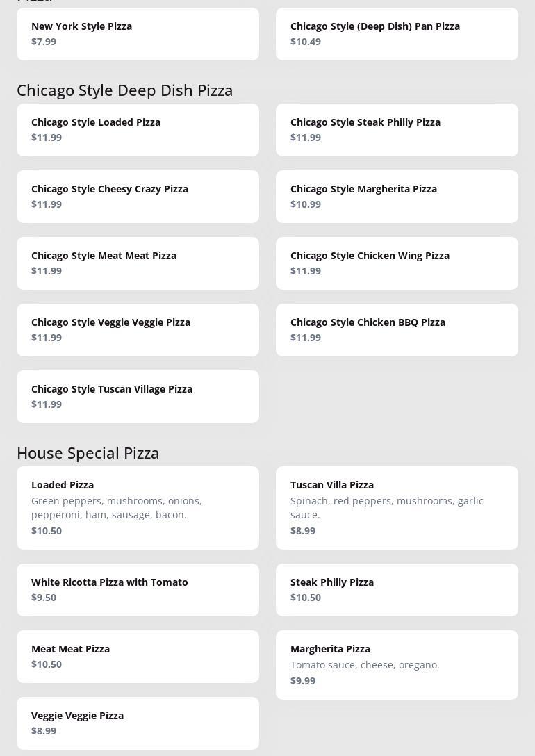The image size is (535, 756).
Task: Choose the Veggie Veggie Pizza for $8.99
Action: pyautogui.click(x=138, y=723)
